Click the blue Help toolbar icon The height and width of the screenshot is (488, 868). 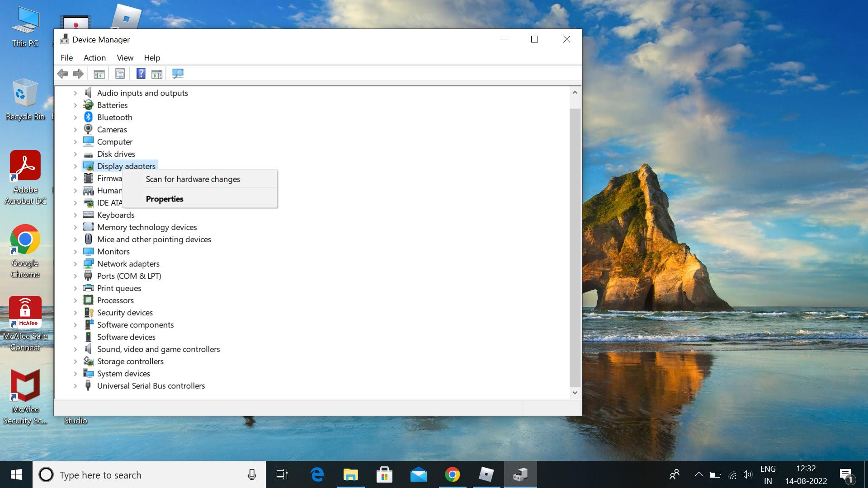coord(141,74)
